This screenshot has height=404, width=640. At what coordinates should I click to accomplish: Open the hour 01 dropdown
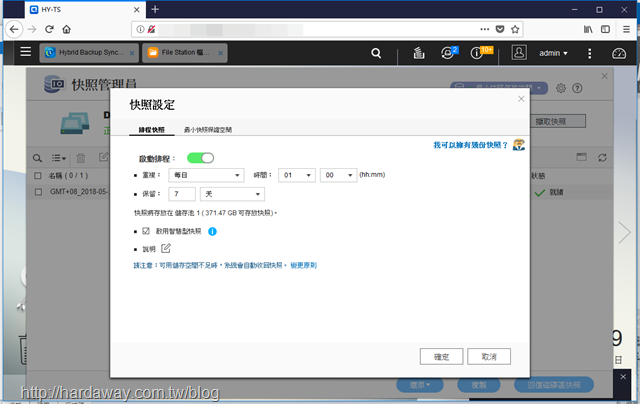click(297, 175)
